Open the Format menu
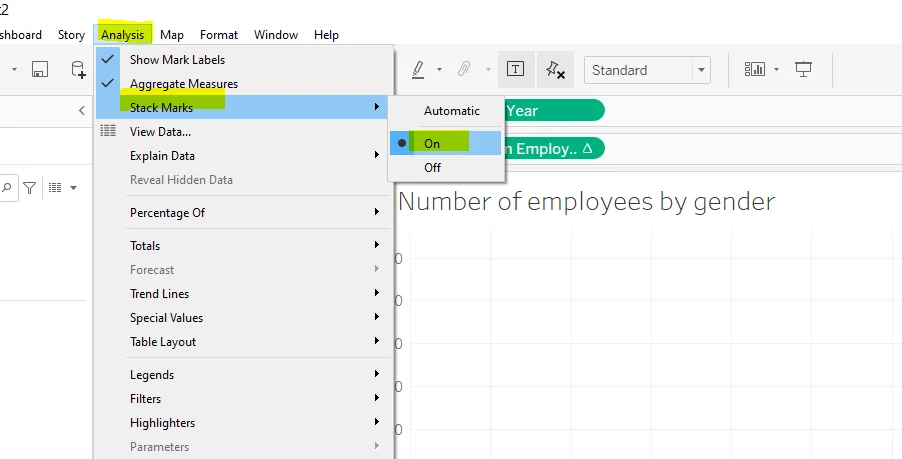The height and width of the screenshot is (459, 902). [219, 35]
